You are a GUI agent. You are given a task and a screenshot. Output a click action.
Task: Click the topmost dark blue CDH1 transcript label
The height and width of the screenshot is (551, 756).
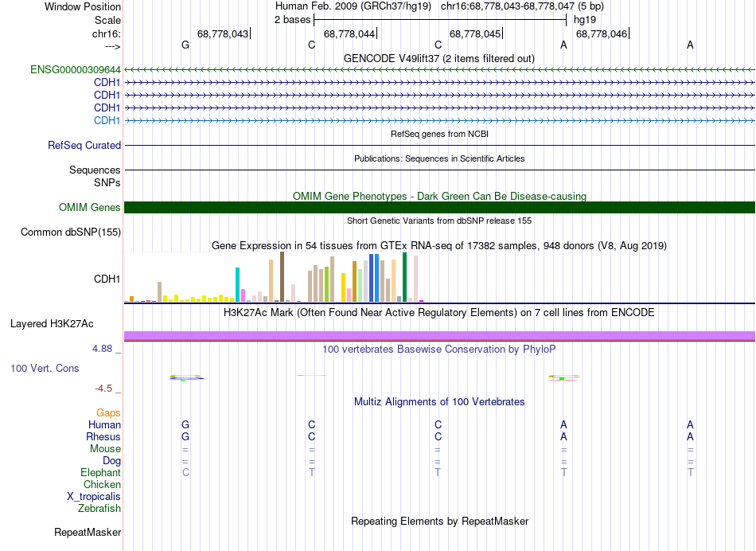(x=107, y=83)
